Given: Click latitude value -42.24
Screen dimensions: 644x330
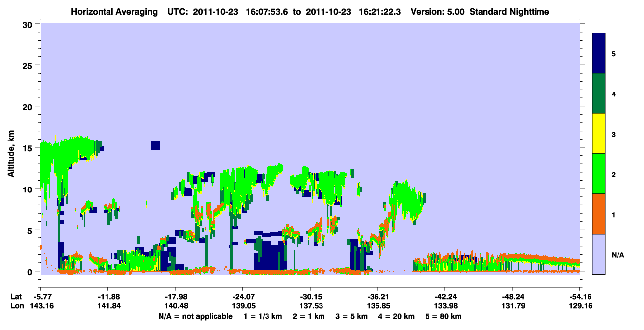Looking at the screenshot, I should point(445,297).
